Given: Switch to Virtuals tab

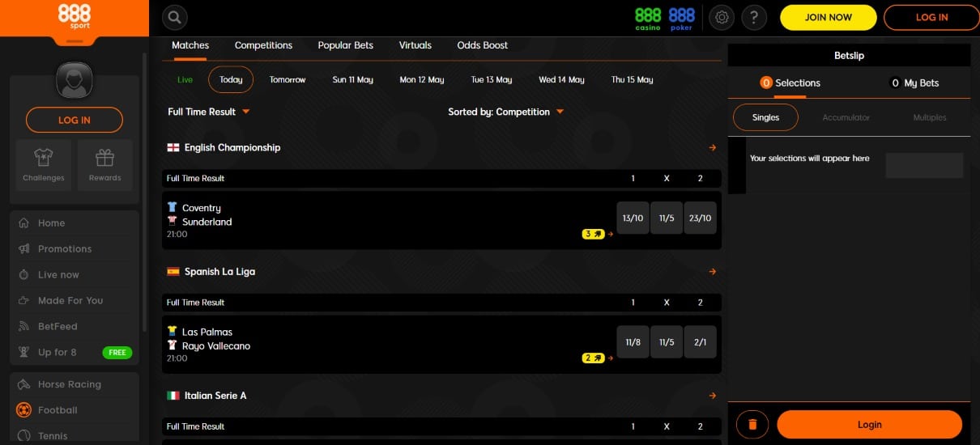Looking at the screenshot, I should click(415, 45).
